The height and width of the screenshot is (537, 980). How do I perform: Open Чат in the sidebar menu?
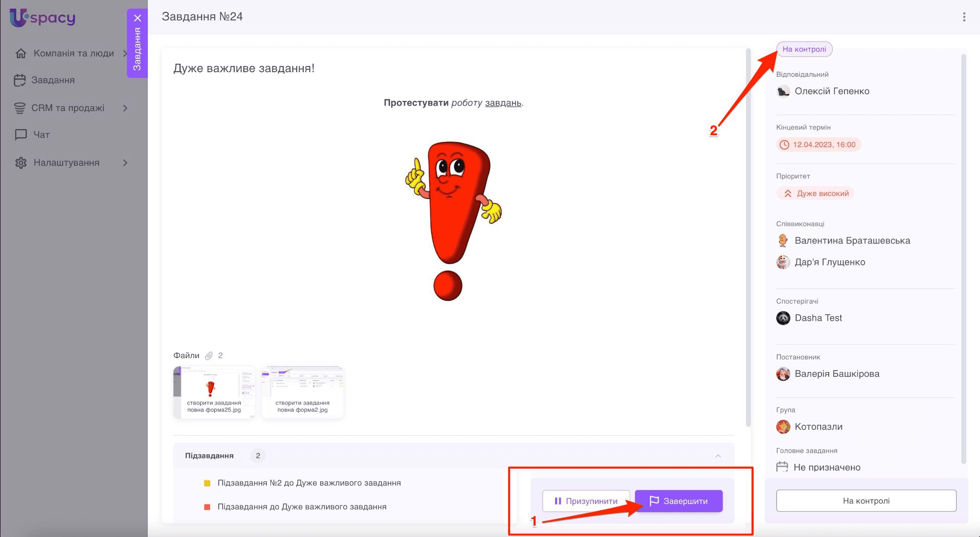point(42,135)
